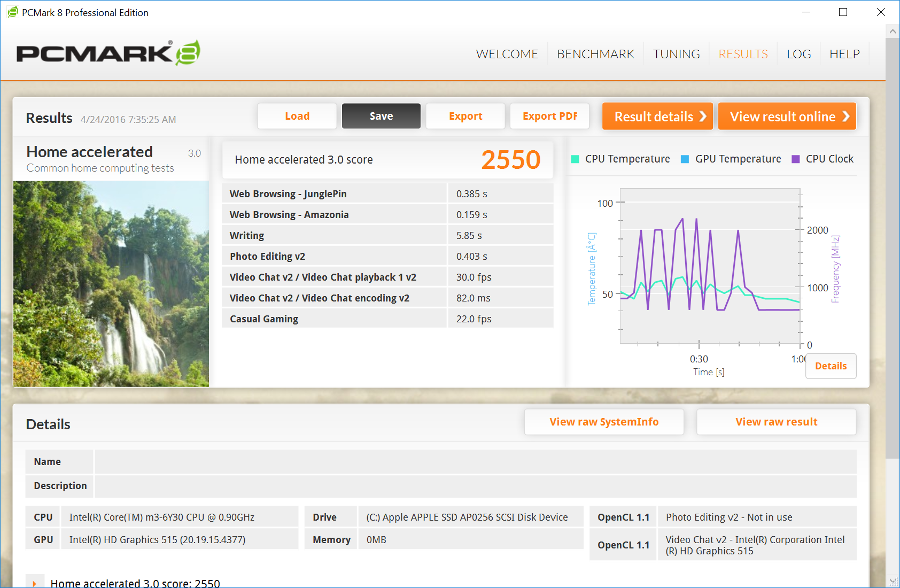The image size is (900, 588).
Task: Open the WELCOME tab
Action: pyautogui.click(x=507, y=54)
